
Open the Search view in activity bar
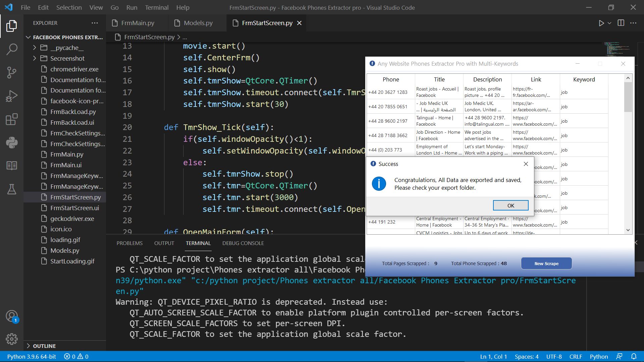pos(12,49)
